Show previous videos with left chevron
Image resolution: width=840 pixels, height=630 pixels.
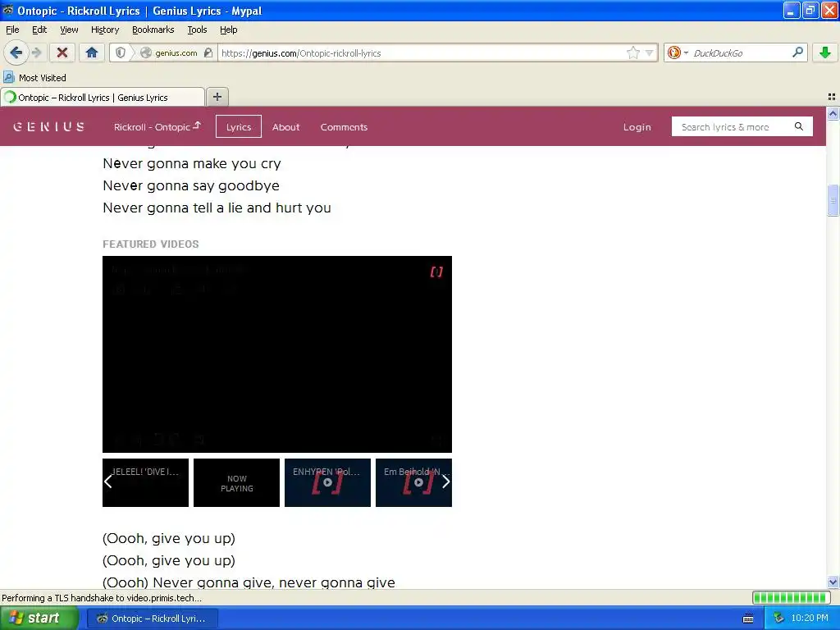(x=108, y=482)
